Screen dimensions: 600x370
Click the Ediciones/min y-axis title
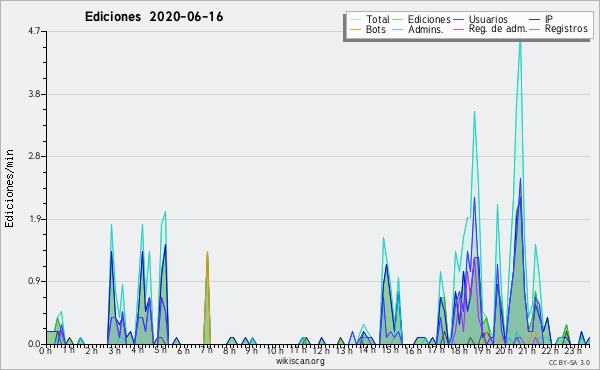[x=10, y=188]
